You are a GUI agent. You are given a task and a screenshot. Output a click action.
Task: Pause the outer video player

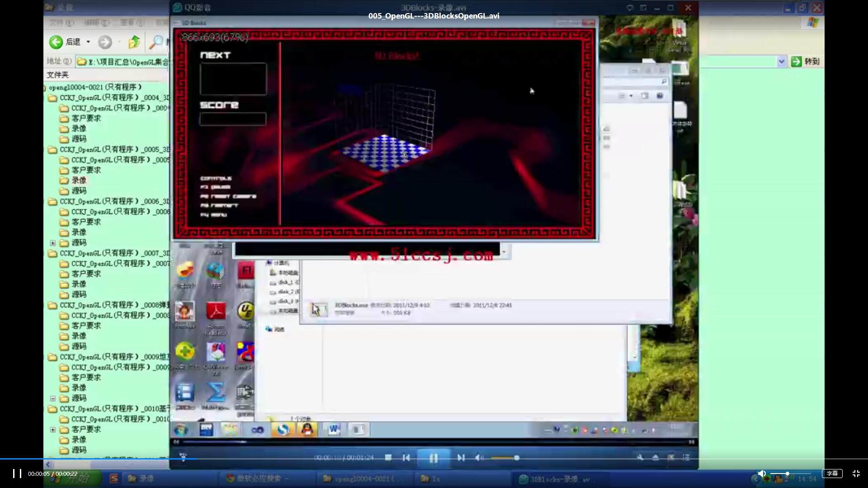(x=17, y=473)
